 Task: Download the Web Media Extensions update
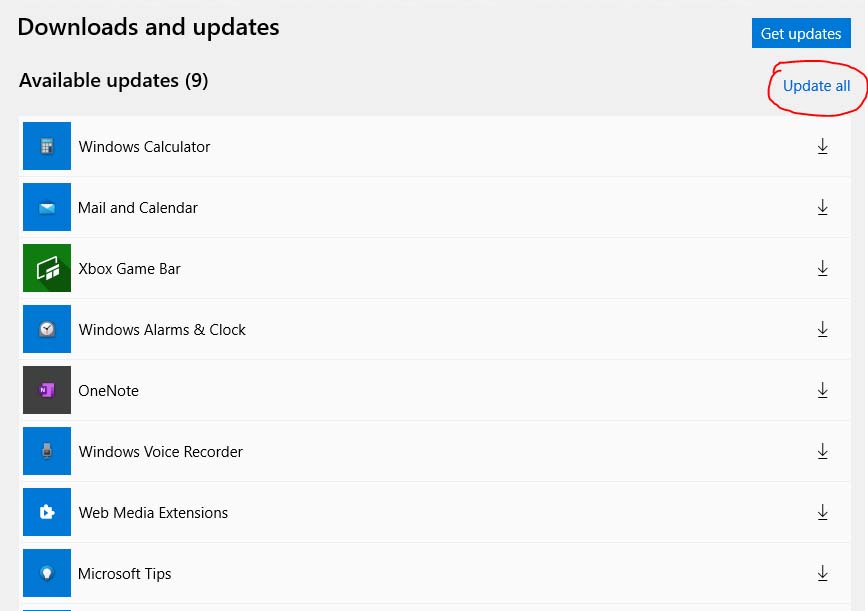tap(822, 512)
